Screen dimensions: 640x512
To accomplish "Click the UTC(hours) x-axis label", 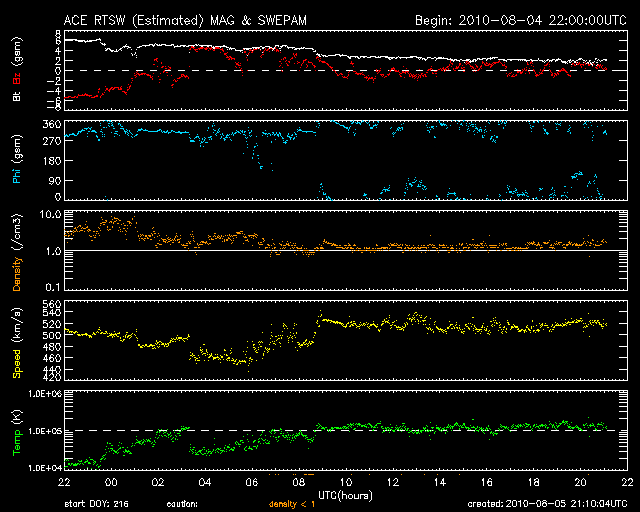I will tap(345, 494).
